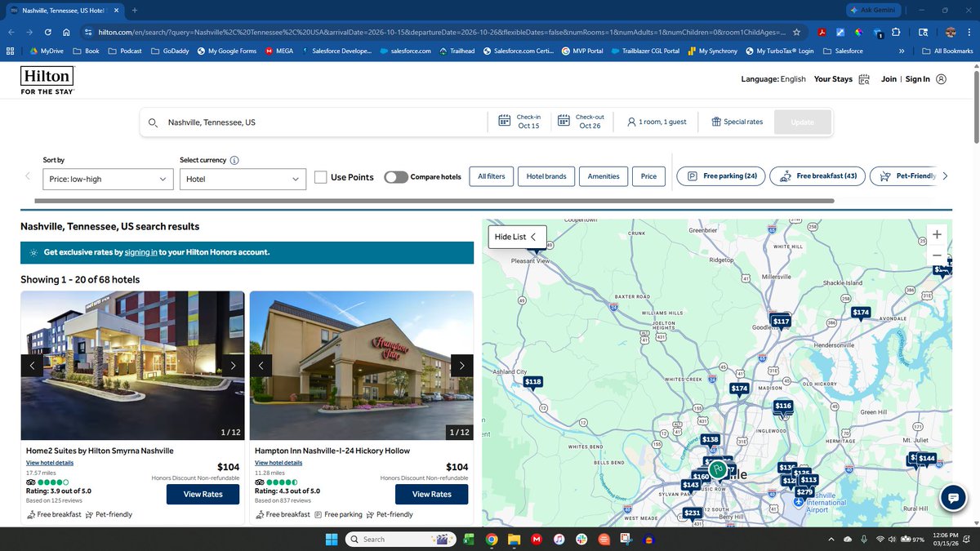Select the $117 map price marker

(781, 322)
